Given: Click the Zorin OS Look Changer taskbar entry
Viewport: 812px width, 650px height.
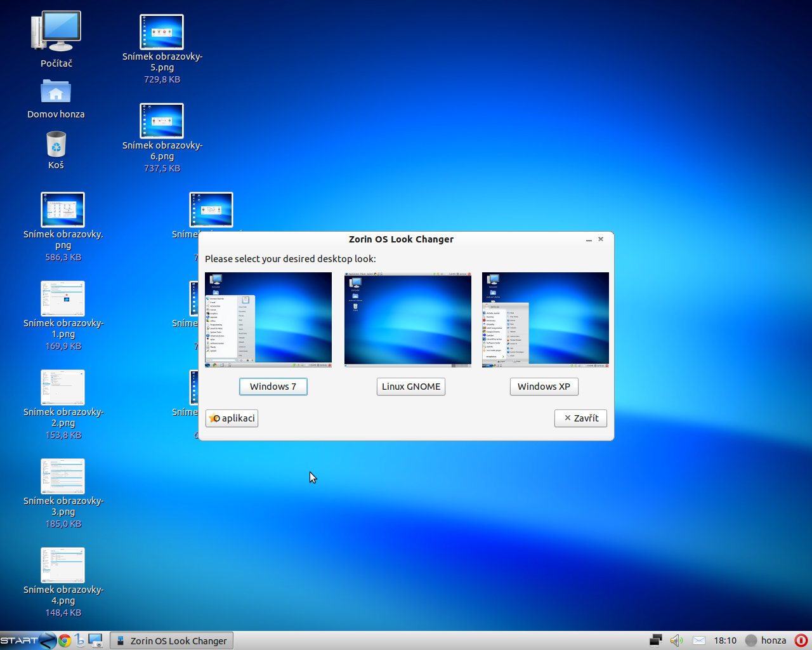Looking at the screenshot, I should click(x=171, y=640).
